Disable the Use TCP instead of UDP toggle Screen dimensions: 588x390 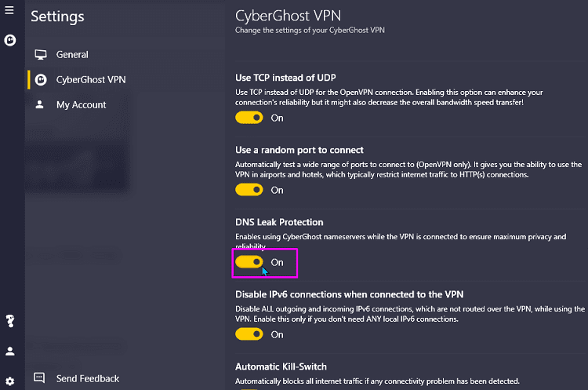tap(249, 118)
